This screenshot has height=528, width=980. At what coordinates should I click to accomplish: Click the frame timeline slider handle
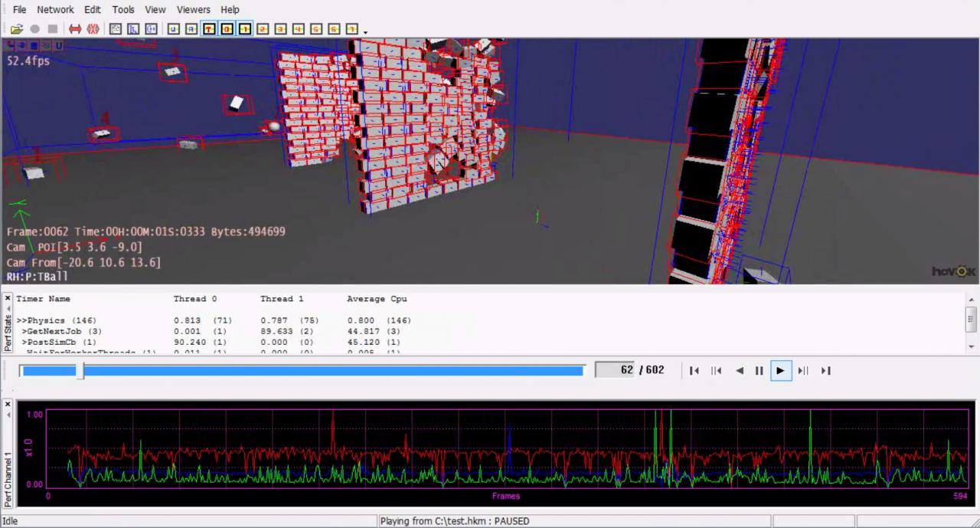coord(80,371)
